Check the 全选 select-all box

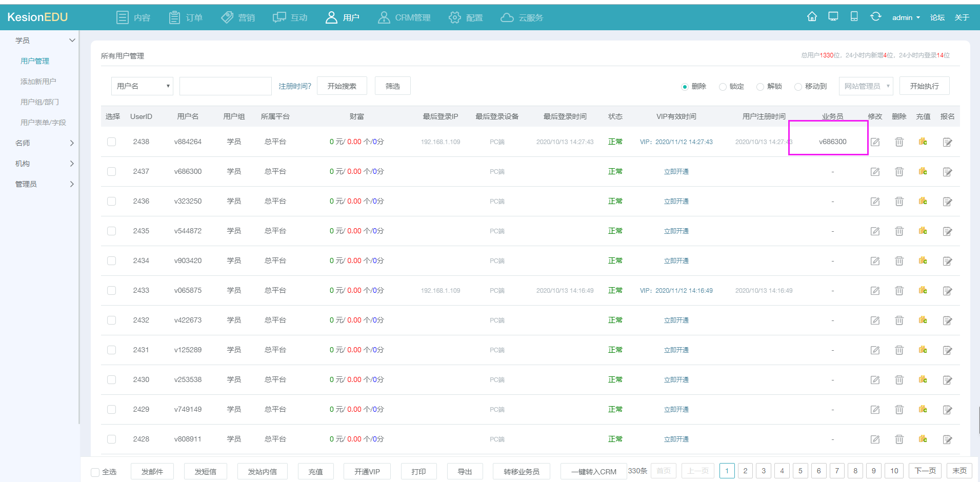(x=95, y=472)
